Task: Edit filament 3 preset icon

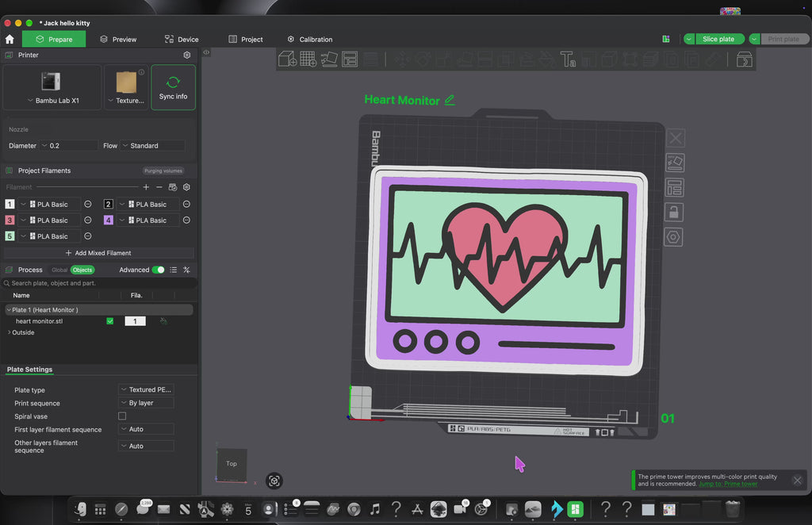Action: click(88, 220)
